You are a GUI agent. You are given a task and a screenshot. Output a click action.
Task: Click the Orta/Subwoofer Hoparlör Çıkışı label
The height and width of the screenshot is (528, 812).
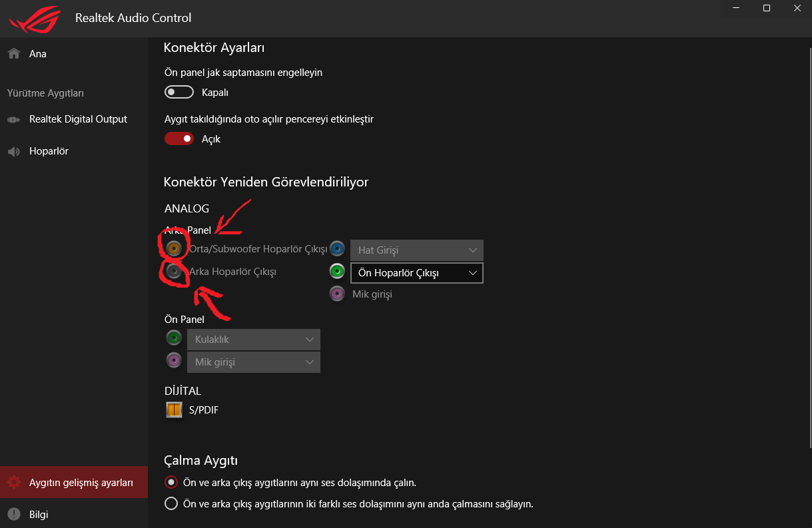pyautogui.click(x=258, y=249)
